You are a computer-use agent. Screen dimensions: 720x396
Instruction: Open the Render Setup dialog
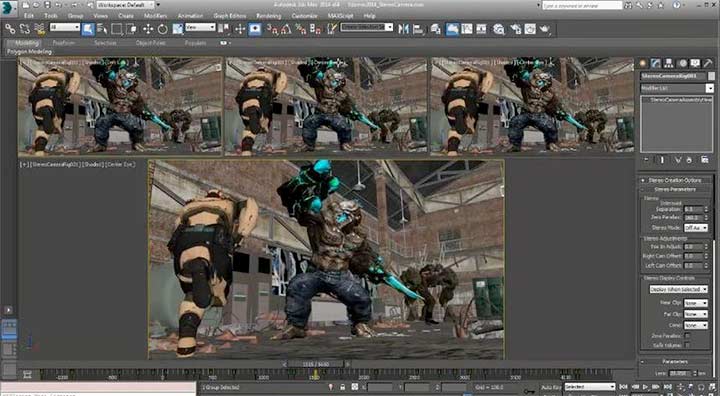pos(516,29)
